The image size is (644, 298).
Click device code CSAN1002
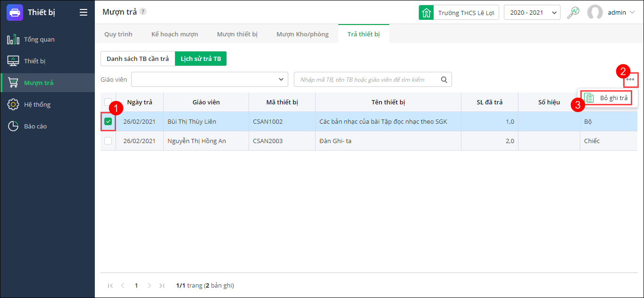coord(268,121)
